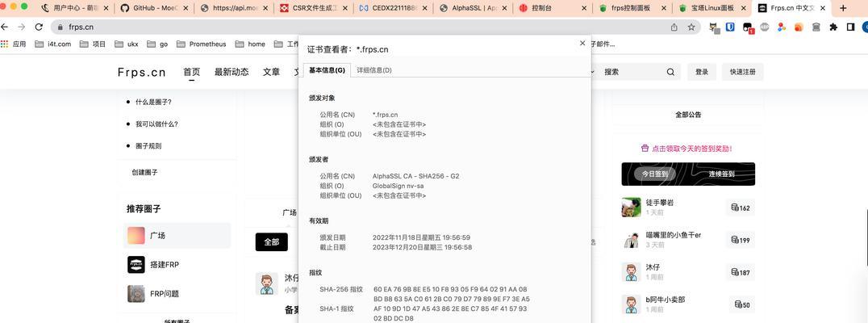Image resolution: width=868 pixels, height=323 pixels.
Task: Open 喵嘴里的小鱼干er user avatar
Action: point(631,239)
